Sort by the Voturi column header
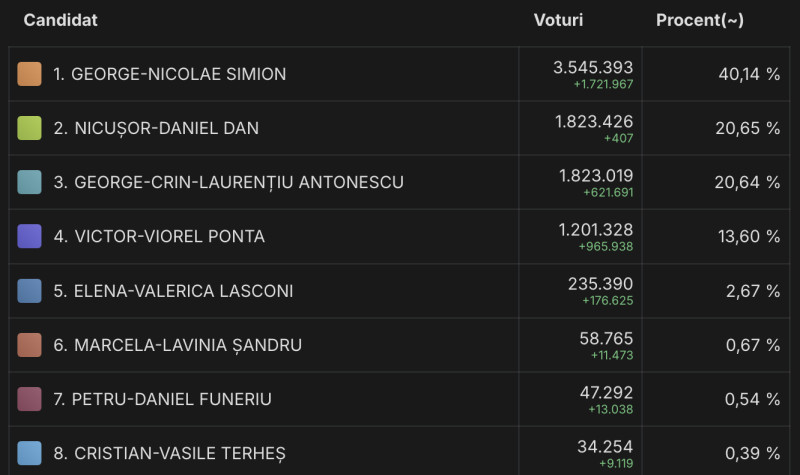This screenshot has width=800, height=475. pos(558,20)
